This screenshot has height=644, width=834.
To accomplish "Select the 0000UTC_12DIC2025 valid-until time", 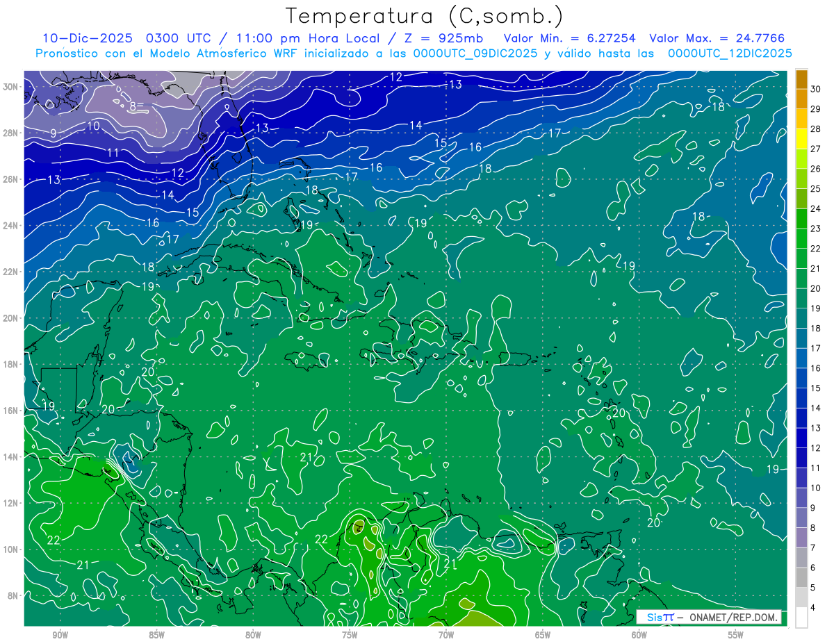I will pos(730,53).
